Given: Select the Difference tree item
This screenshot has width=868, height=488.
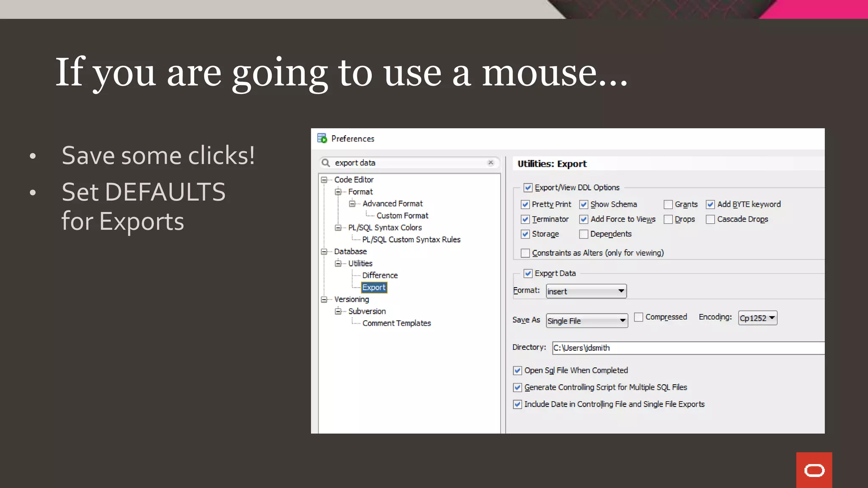Looking at the screenshot, I should pos(380,275).
